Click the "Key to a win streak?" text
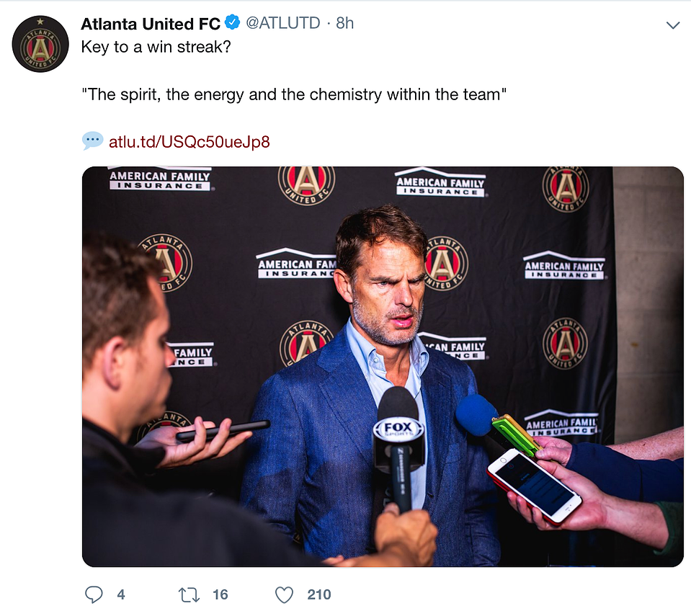691x616 pixels. 156,47
